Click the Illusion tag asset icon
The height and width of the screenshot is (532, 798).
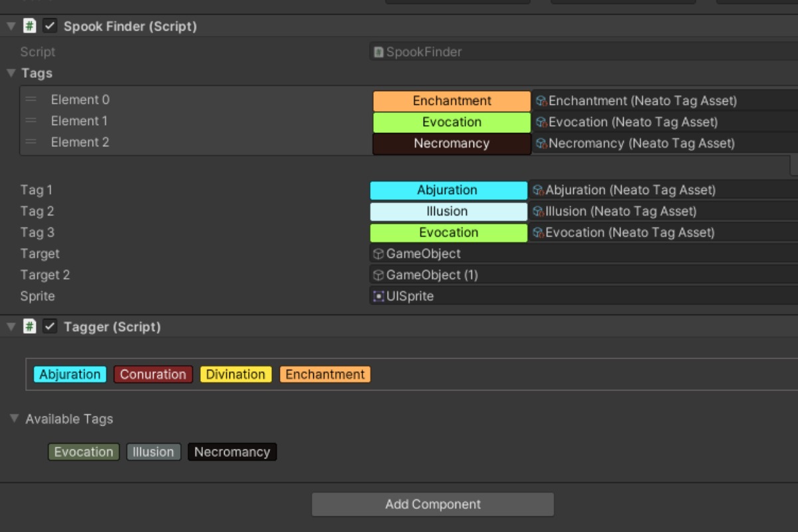coord(538,211)
